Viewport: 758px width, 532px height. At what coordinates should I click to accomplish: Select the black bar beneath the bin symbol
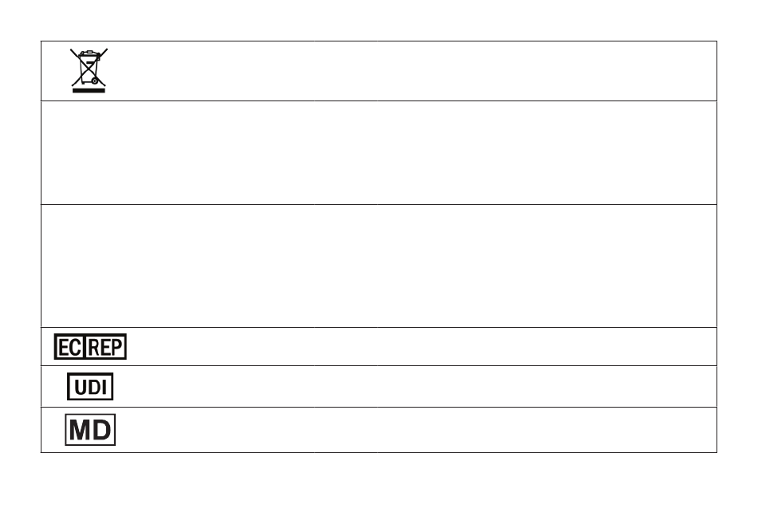pyautogui.click(x=89, y=90)
